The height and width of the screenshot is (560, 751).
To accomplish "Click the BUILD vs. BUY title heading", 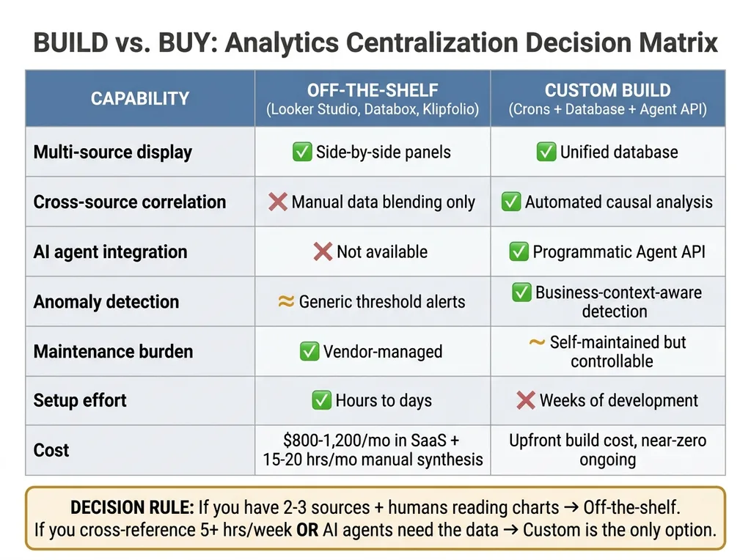I will tap(375, 43).
